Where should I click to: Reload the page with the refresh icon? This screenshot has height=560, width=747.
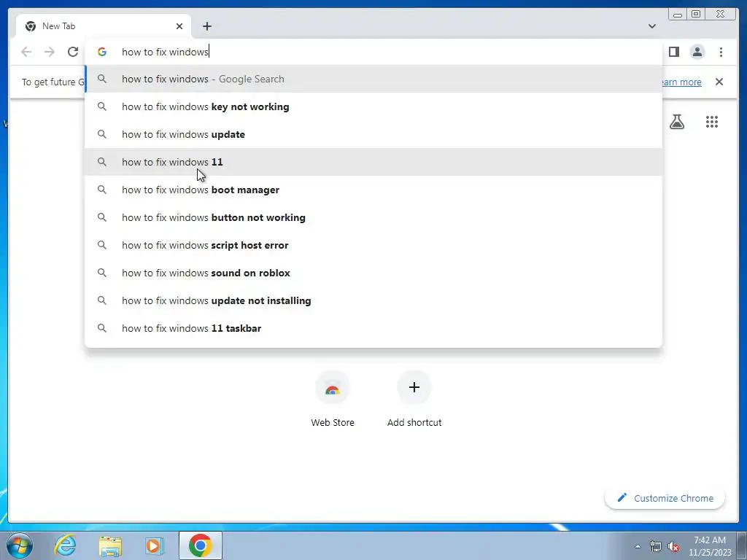click(73, 52)
